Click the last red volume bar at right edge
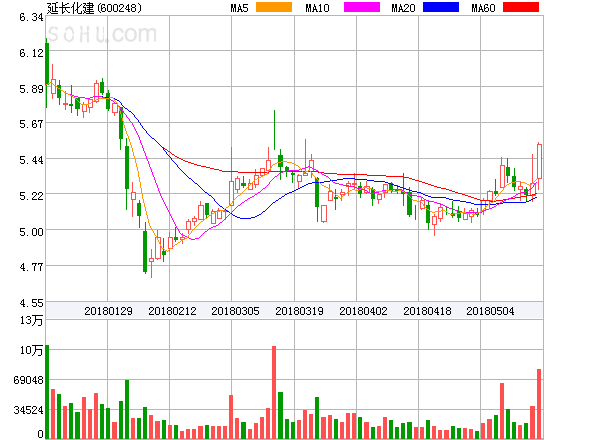This screenshot has width=600, height=440. (539, 404)
